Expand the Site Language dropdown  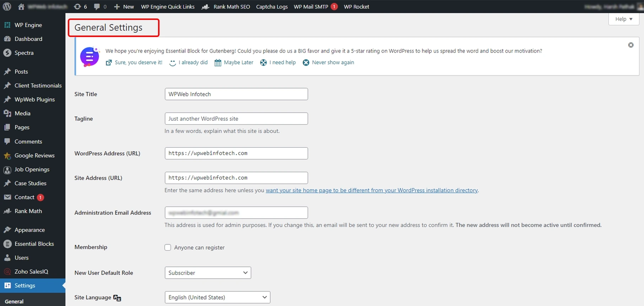point(217,297)
